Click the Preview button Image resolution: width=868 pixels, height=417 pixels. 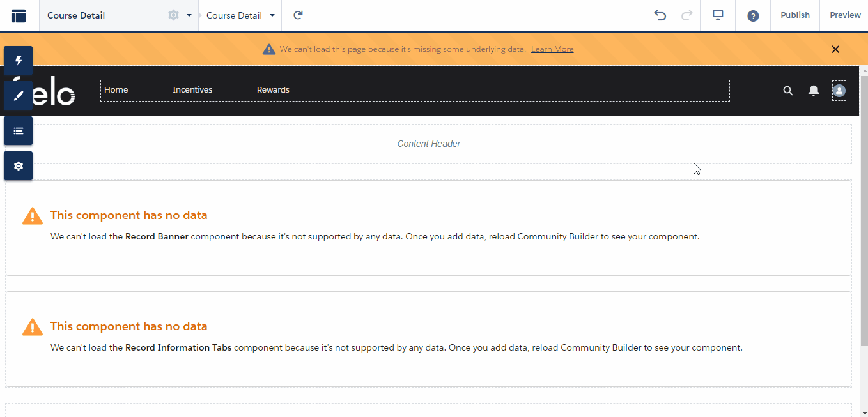point(845,15)
